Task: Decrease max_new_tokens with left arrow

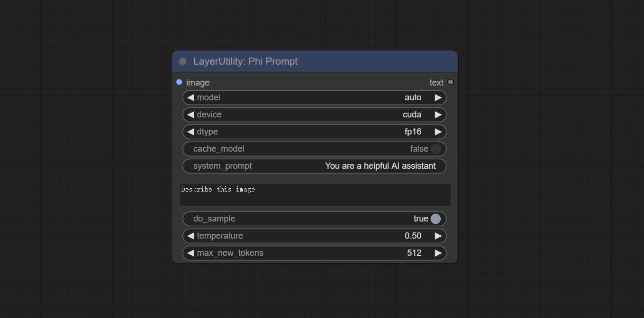Action: tap(190, 253)
